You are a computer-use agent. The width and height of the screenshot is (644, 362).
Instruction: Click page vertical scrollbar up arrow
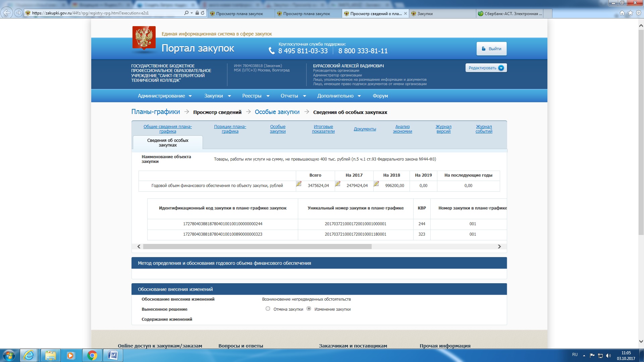pyautogui.click(x=641, y=25)
